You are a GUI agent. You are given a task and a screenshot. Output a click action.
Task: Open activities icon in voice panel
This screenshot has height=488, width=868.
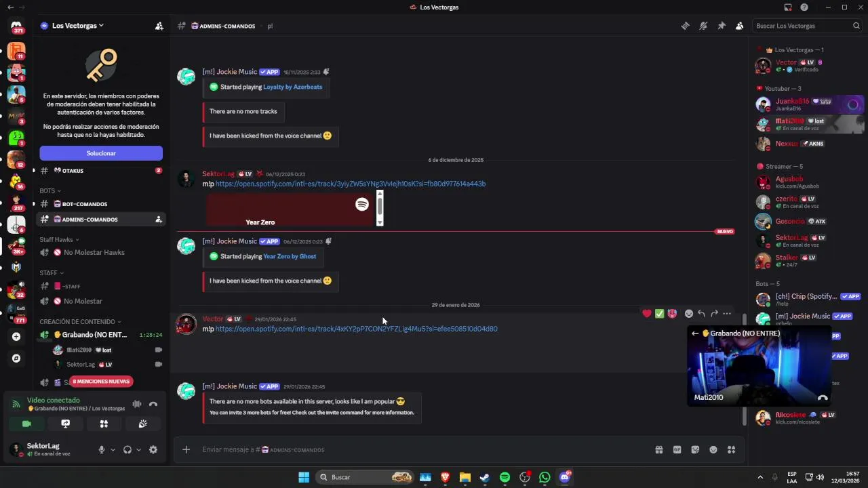pyautogui.click(x=104, y=424)
